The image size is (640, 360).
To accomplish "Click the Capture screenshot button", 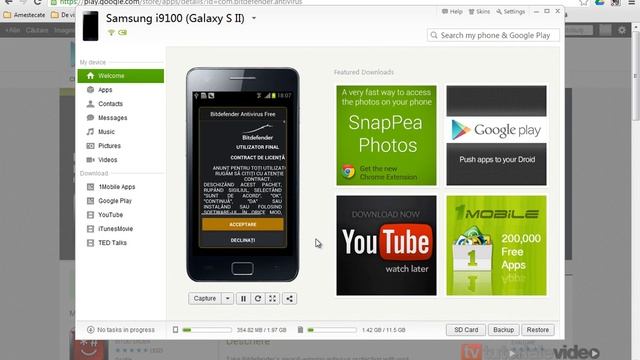I will (x=205, y=298).
